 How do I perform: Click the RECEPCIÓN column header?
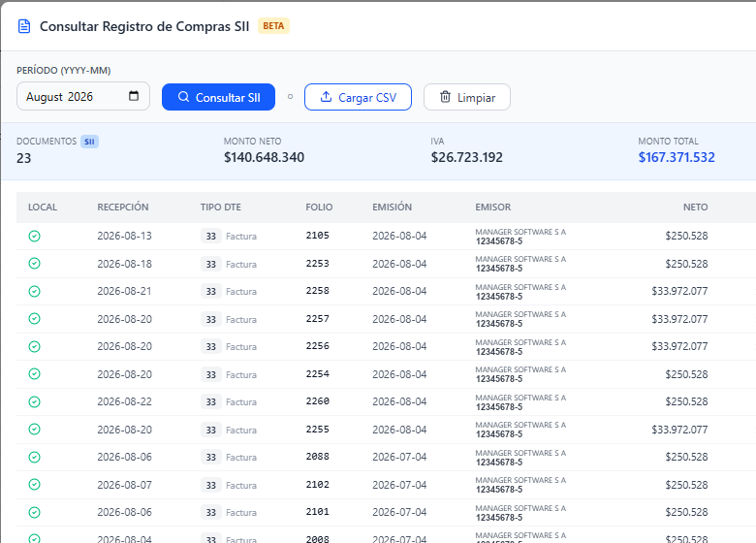(123, 207)
